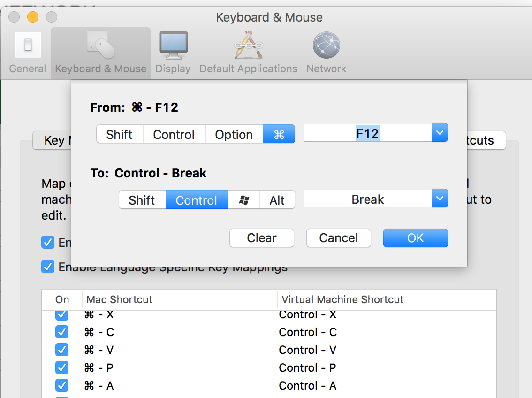This screenshot has height=398, width=532.
Task: Confirm the mapping with OK
Action: point(415,238)
